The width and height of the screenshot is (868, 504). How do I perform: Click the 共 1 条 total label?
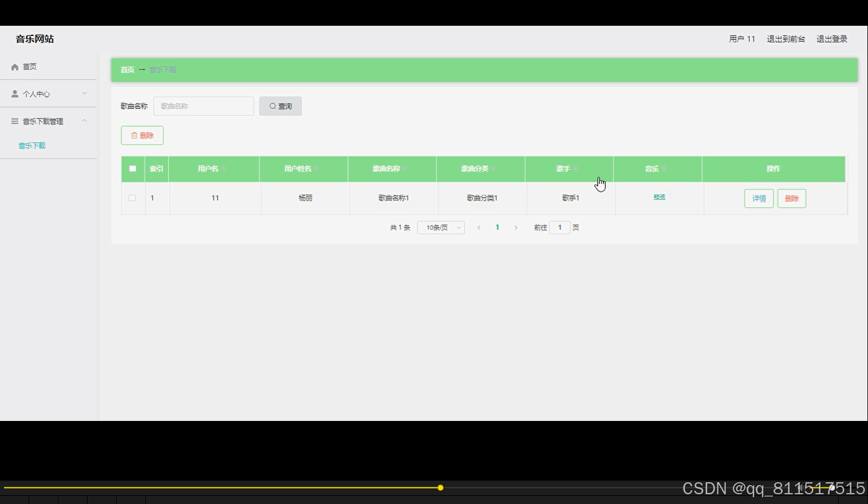coord(400,228)
